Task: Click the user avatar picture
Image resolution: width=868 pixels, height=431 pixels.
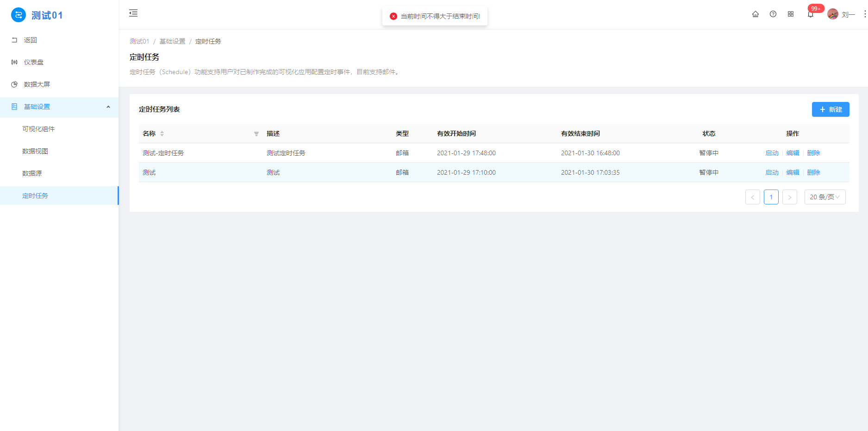Action: coord(833,14)
